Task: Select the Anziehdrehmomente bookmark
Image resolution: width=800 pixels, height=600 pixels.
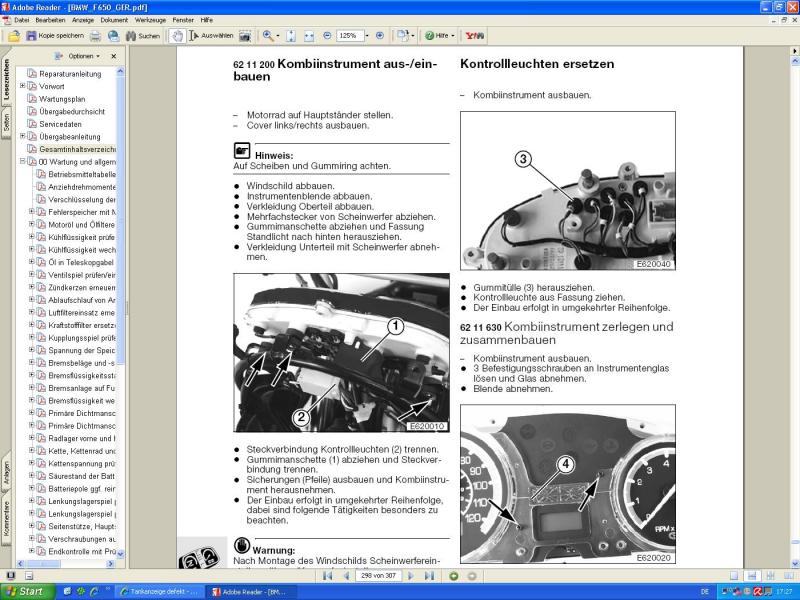Action: point(82,187)
